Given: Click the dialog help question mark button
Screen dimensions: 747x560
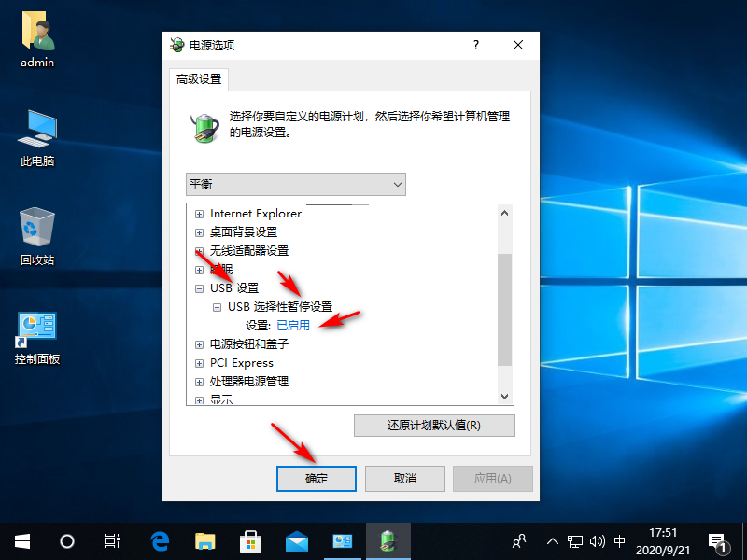Looking at the screenshot, I should (476, 45).
